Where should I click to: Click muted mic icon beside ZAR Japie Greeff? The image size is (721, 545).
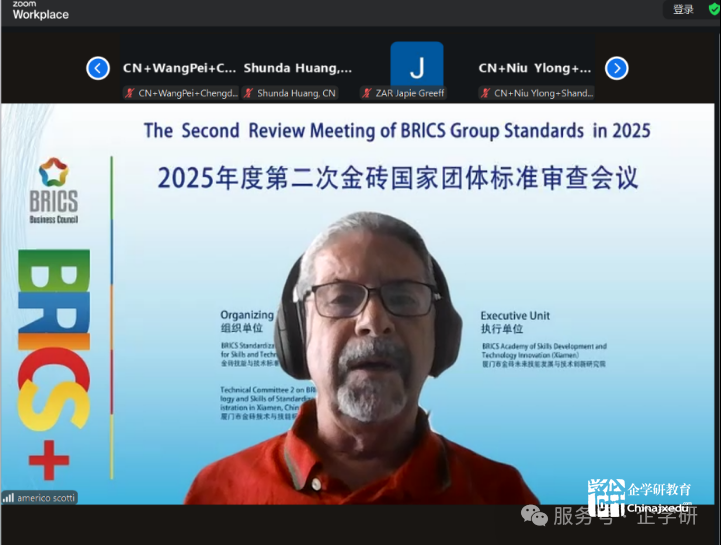[x=366, y=93]
